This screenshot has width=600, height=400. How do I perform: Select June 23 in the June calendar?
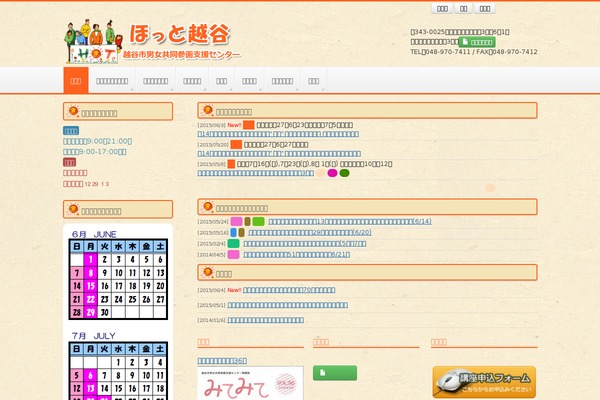click(x=104, y=299)
